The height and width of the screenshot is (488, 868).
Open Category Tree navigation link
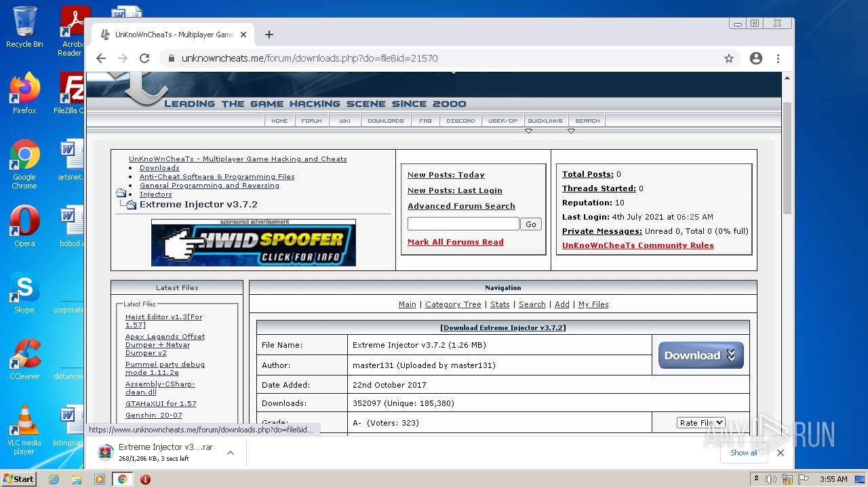(453, 304)
